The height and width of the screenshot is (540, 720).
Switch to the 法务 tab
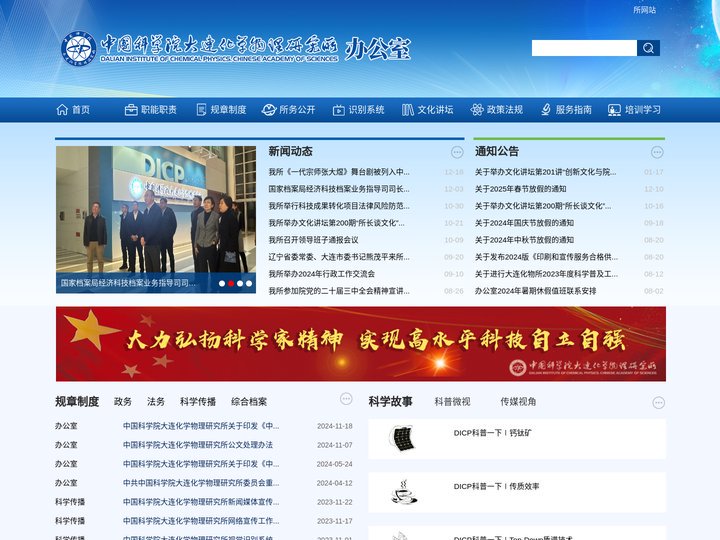[x=156, y=401]
